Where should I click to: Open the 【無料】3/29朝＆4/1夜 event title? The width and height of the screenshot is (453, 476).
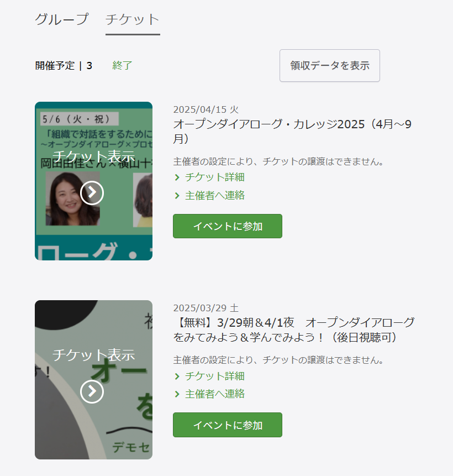point(294,330)
